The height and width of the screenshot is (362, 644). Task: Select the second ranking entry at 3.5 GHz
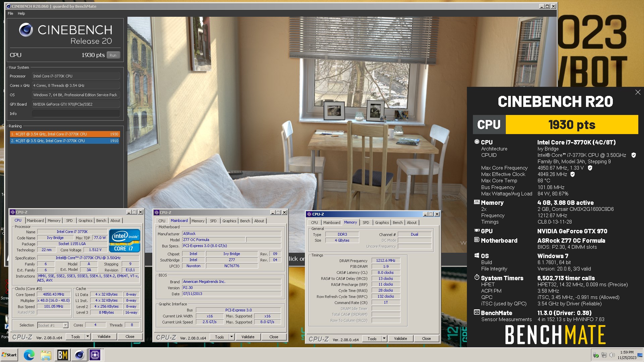click(x=65, y=141)
